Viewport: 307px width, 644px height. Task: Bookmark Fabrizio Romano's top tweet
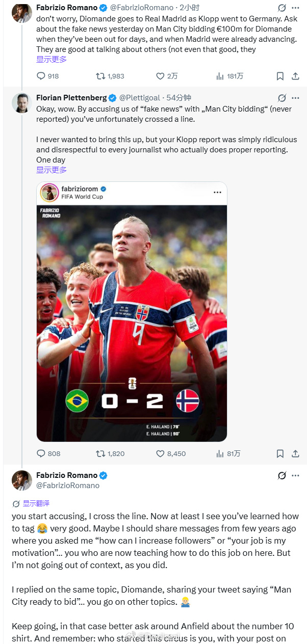click(x=280, y=76)
